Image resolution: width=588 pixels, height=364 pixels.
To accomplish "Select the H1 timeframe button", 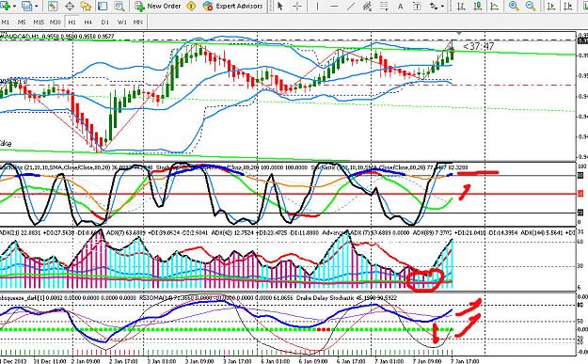I will (72, 23).
